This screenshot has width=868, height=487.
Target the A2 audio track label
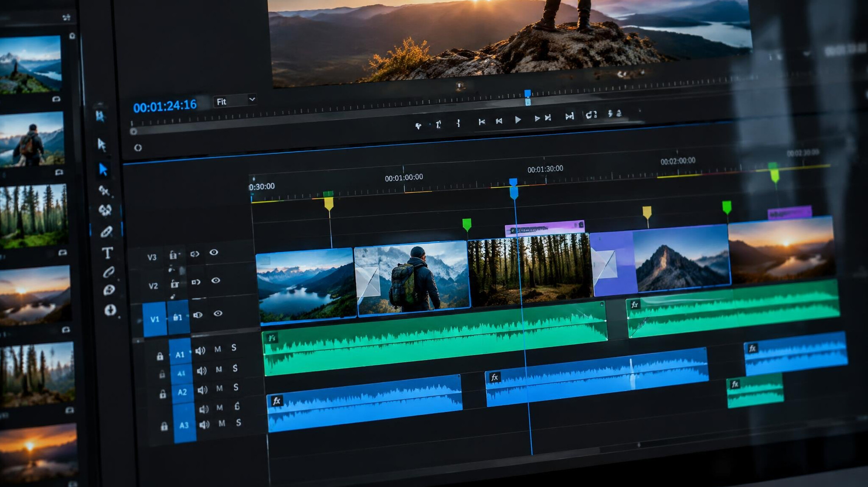coord(182,392)
